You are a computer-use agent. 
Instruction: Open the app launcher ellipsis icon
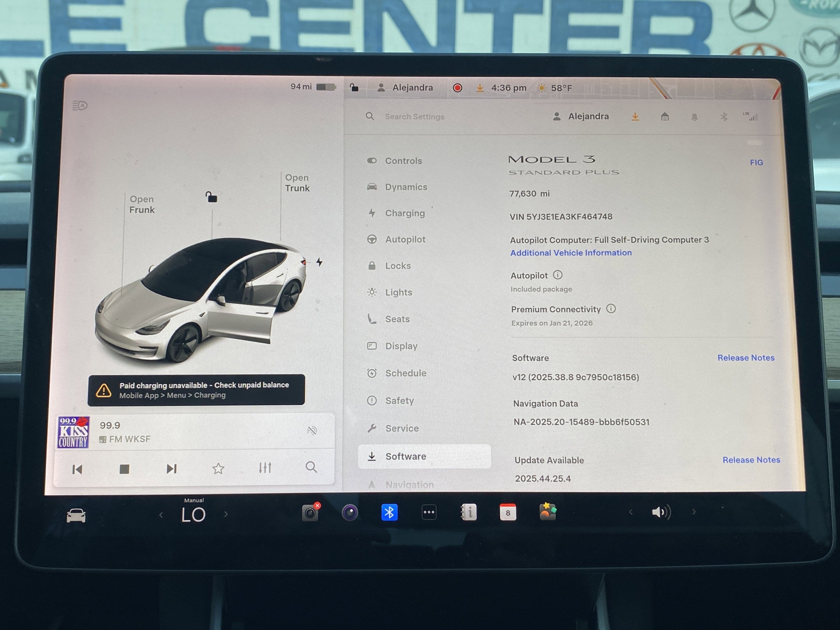coord(429,512)
